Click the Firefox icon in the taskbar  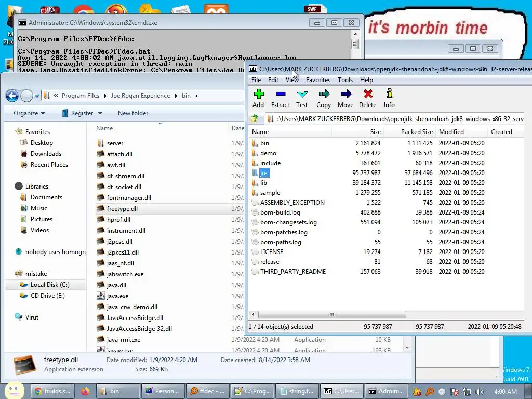pyautogui.click(x=85, y=391)
